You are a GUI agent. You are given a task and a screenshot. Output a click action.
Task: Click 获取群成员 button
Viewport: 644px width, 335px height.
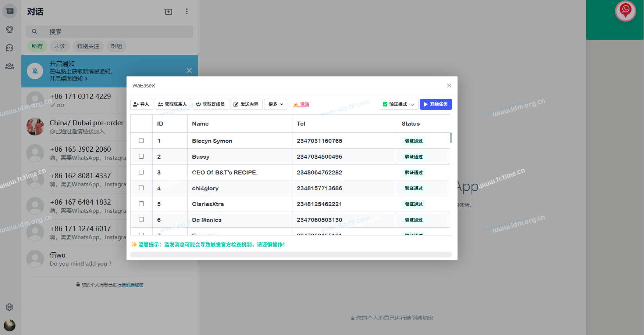211,104
